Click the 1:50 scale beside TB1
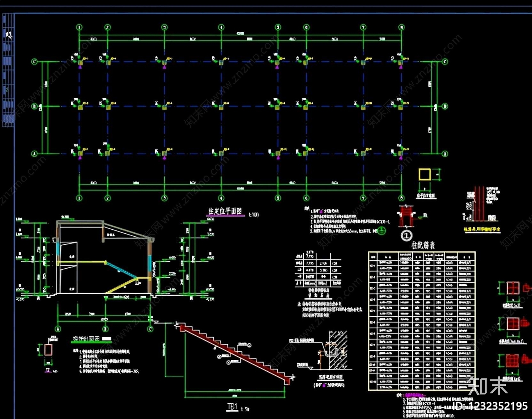This screenshot has height=419, width=532. click(245, 409)
